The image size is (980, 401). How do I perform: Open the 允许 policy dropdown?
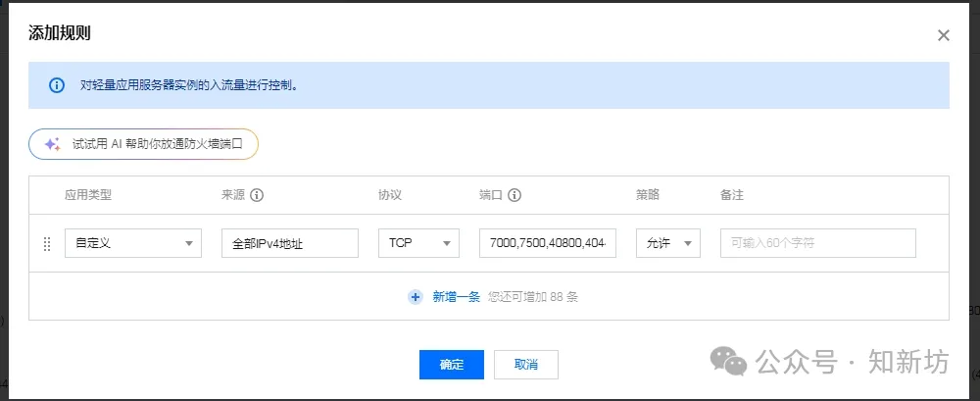point(668,243)
